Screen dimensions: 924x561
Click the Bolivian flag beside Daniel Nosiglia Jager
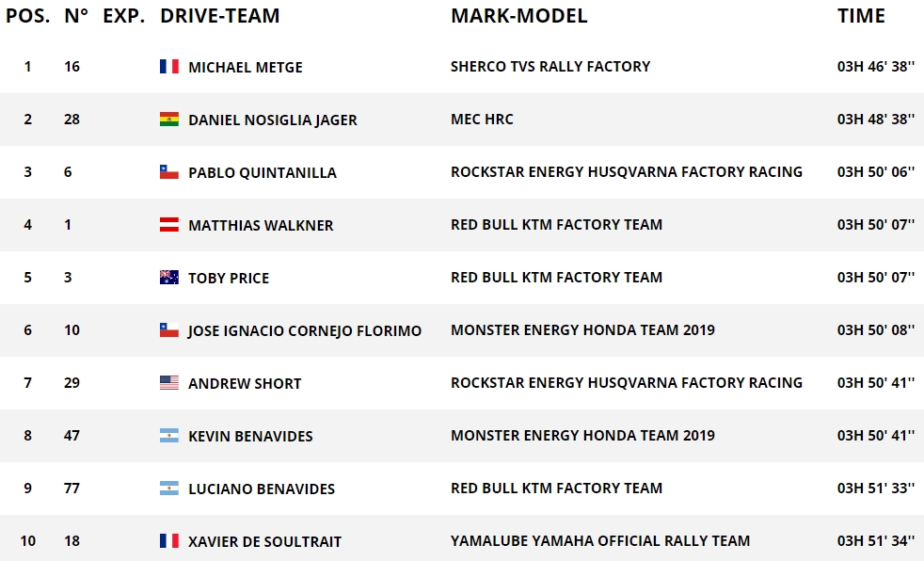[169, 120]
